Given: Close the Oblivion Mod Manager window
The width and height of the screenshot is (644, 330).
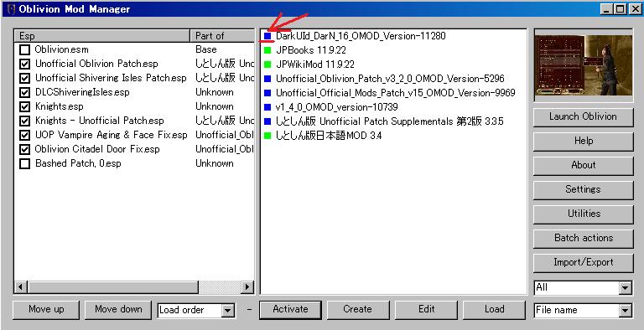Looking at the screenshot, I should coord(635,8).
